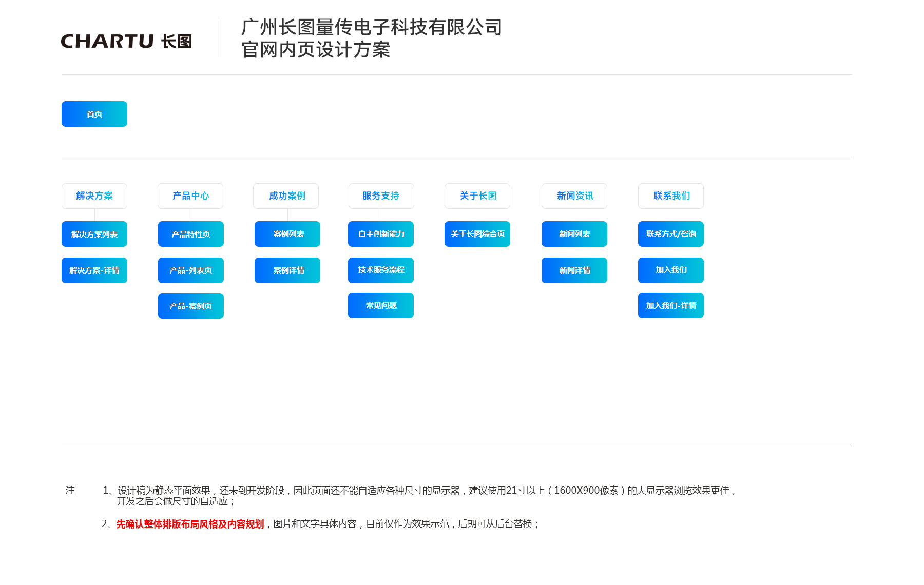Select the 产品中心 category box
This screenshot has width=924, height=585.
[190, 196]
